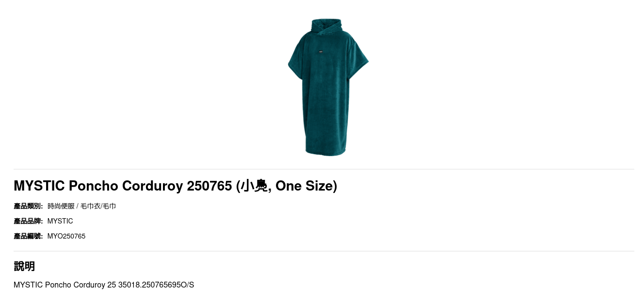The image size is (644, 304).
Task: Click the bottom hem of the poncho image
Action: [325, 152]
